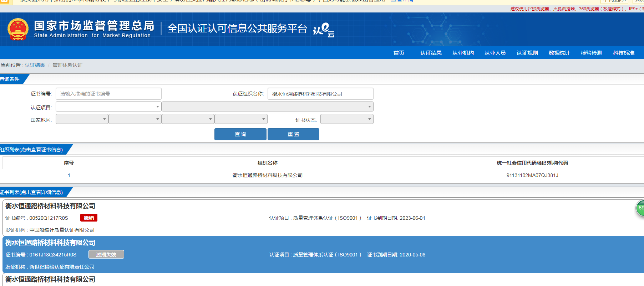Click certificate number 00520Q1217R0S
644x286 pixels.
point(49,218)
